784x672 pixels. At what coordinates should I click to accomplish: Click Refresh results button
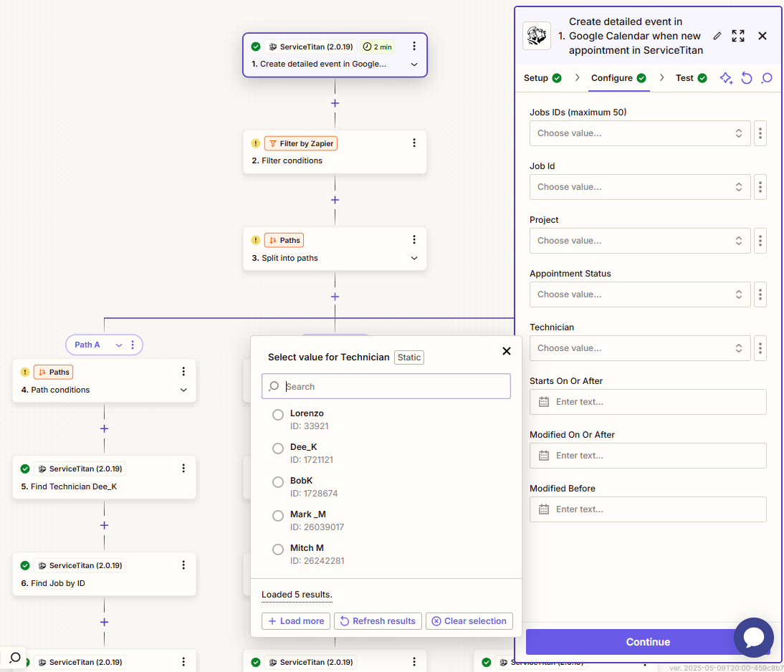(x=378, y=621)
